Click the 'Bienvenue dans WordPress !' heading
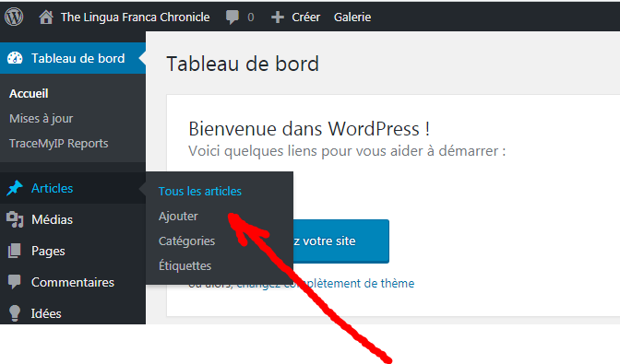Viewport: 620px width, 364px height. coord(309,129)
